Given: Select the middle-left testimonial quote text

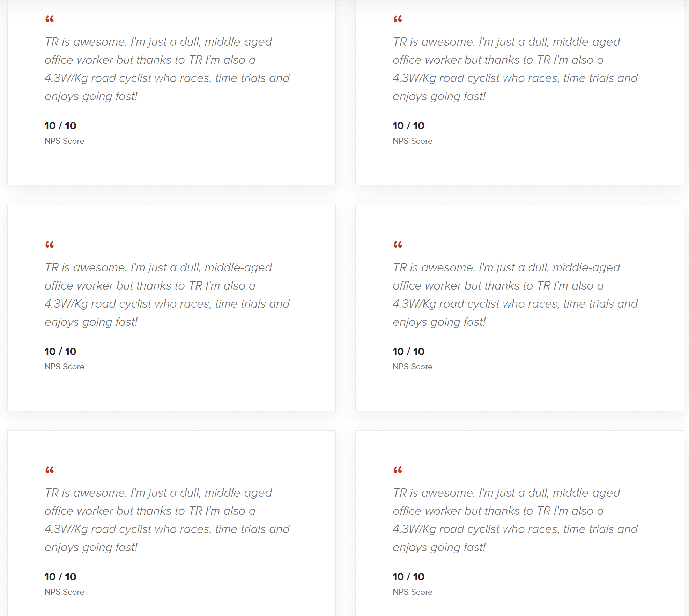Looking at the screenshot, I should coord(167,295).
